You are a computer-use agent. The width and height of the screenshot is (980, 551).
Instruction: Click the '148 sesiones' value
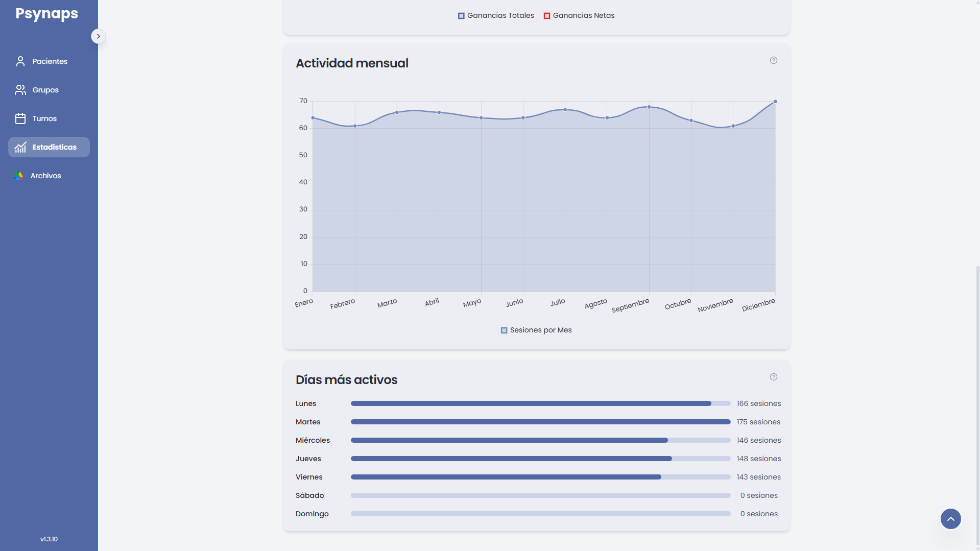point(759,459)
